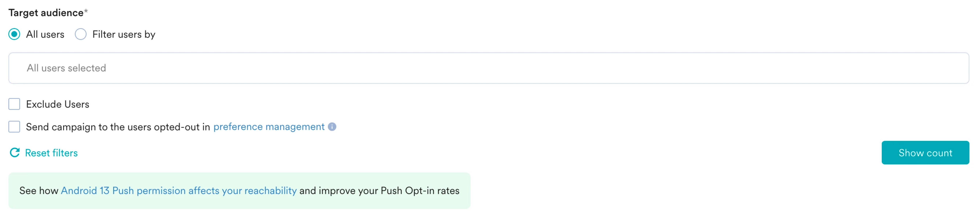Select the All users radio button
The width and height of the screenshot is (980, 220).
(14, 34)
